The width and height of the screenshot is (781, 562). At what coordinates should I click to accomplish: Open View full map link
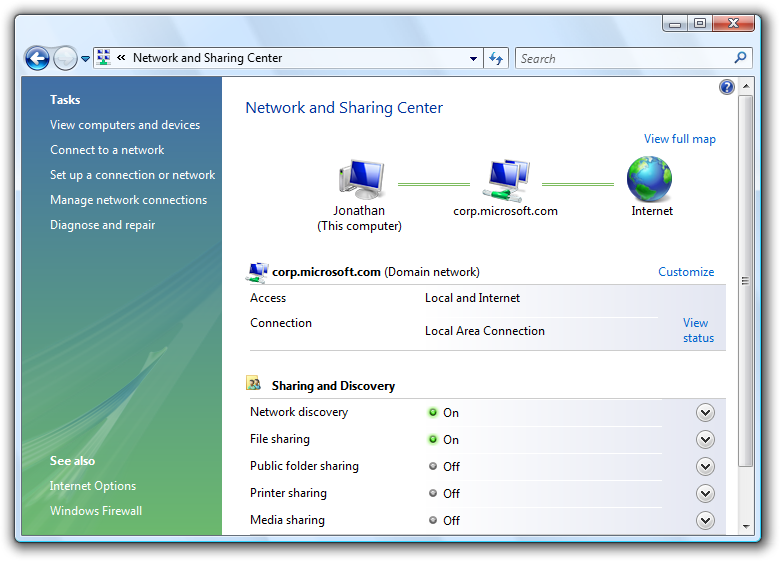point(679,139)
